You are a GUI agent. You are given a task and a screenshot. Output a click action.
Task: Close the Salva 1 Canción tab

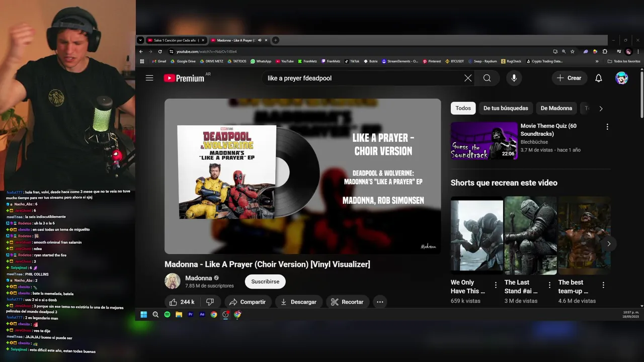[x=203, y=40]
